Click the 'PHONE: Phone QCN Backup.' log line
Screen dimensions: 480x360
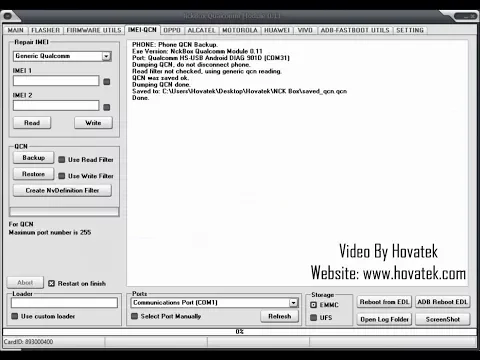click(175, 44)
